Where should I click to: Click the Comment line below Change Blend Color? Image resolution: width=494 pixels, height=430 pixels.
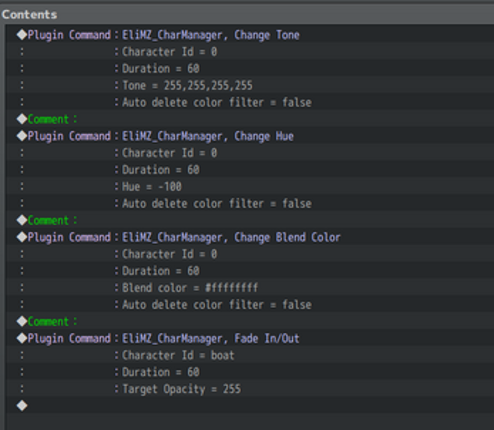pos(250,321)
